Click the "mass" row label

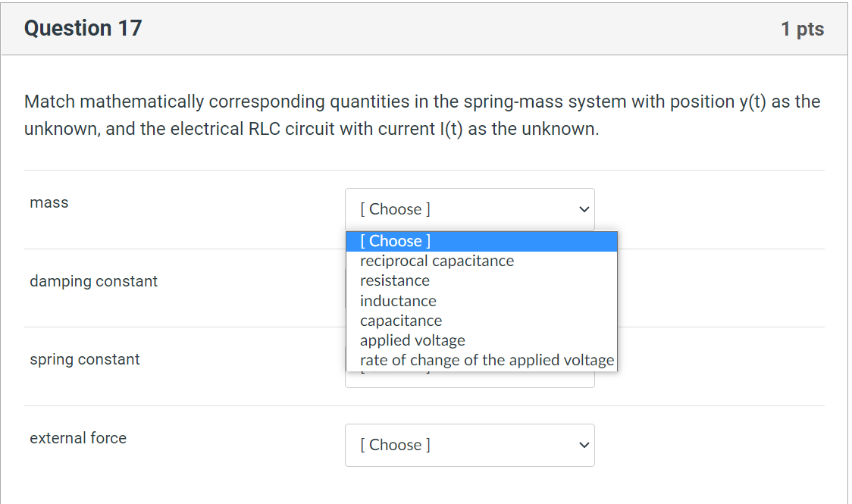coord(49,202)
